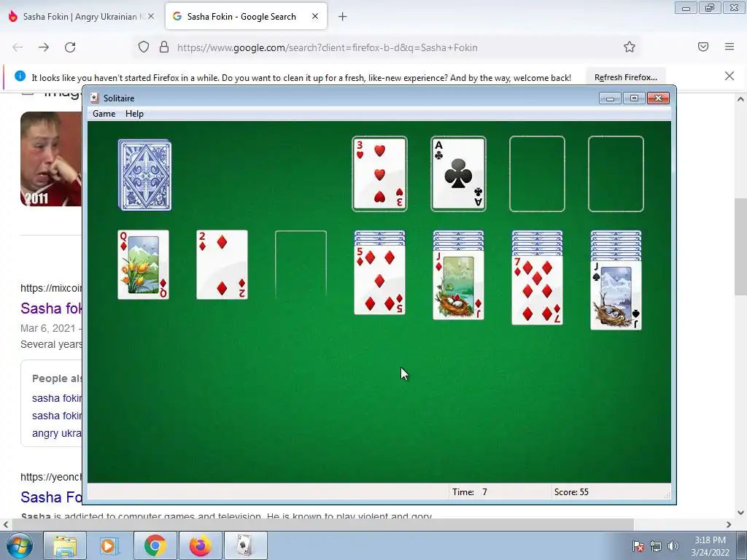Click the fourth empty foundation slot
The height and width of the screenshot is (560, 747).
[616, 174]
